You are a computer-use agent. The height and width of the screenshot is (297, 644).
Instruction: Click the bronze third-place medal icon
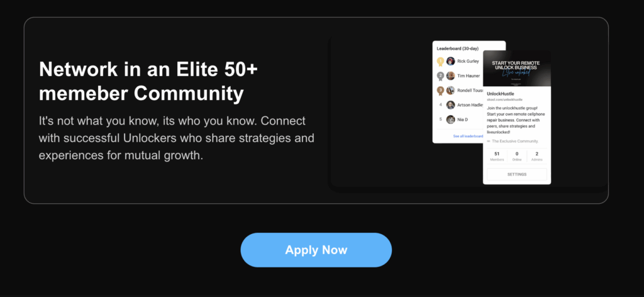(x=440, y=91)
